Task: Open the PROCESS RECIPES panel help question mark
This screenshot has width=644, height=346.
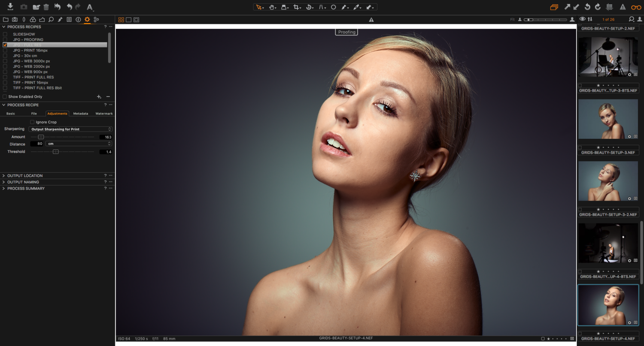Action: (x=105, y=27)
